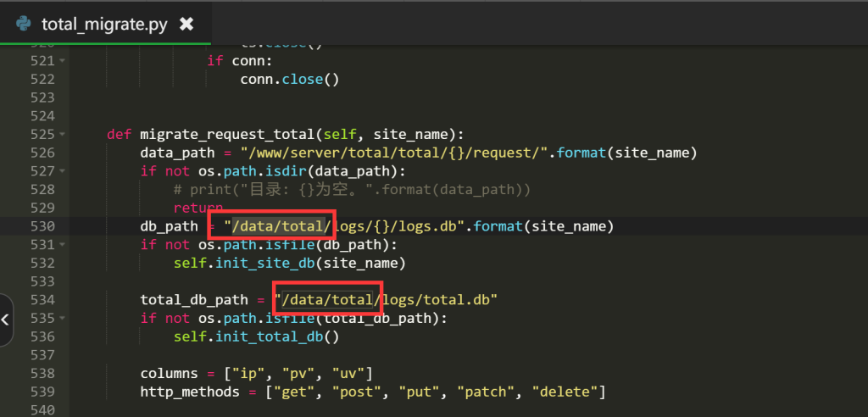The height and width of the screenshot is (417, 868).
Task: Click line number 534 in the gutter
Action: click(42, 300)
